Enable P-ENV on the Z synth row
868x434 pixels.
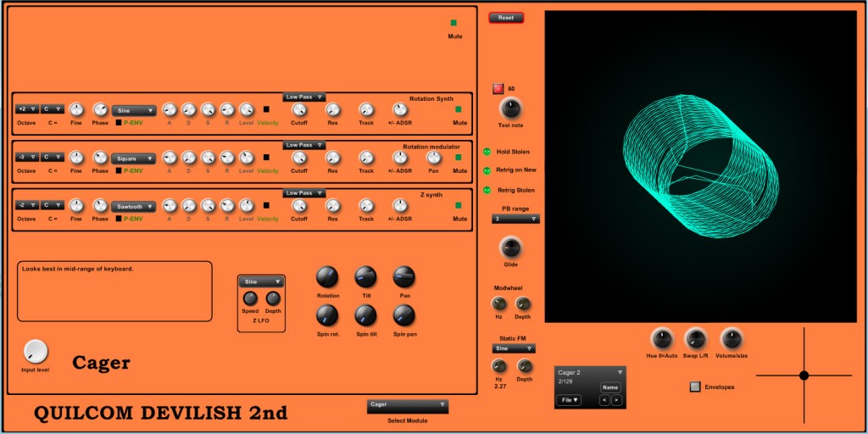coord(119,219)
